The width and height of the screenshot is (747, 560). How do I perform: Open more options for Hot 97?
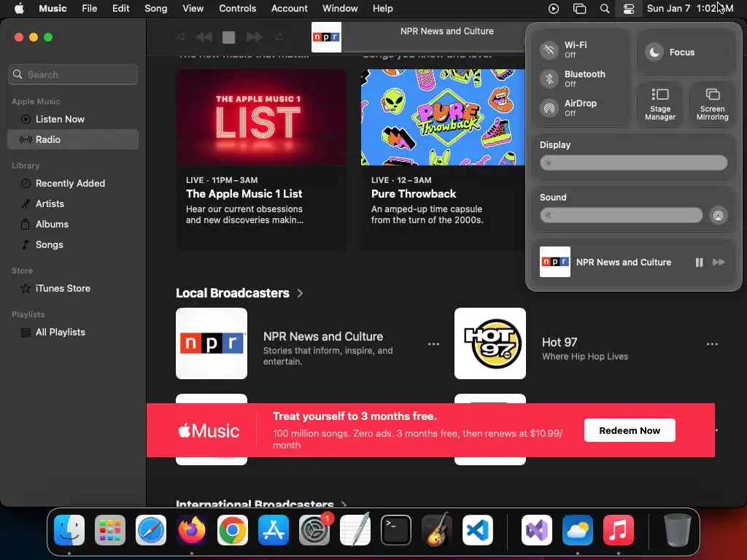(712, 344)
